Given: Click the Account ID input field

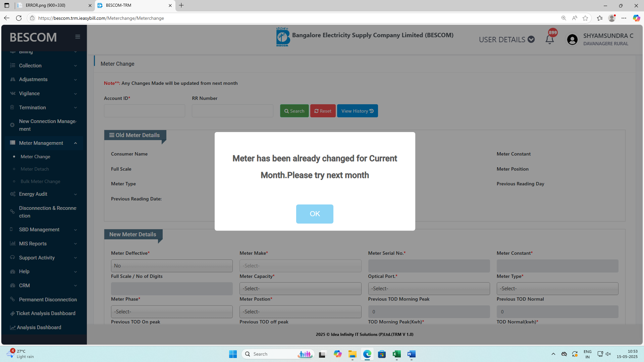Looking at the screenshot, I should 144,111.
